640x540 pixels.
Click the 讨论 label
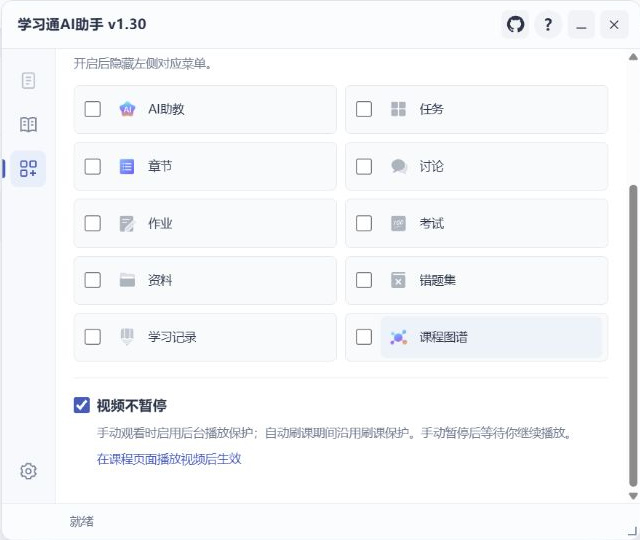(431, 167)
